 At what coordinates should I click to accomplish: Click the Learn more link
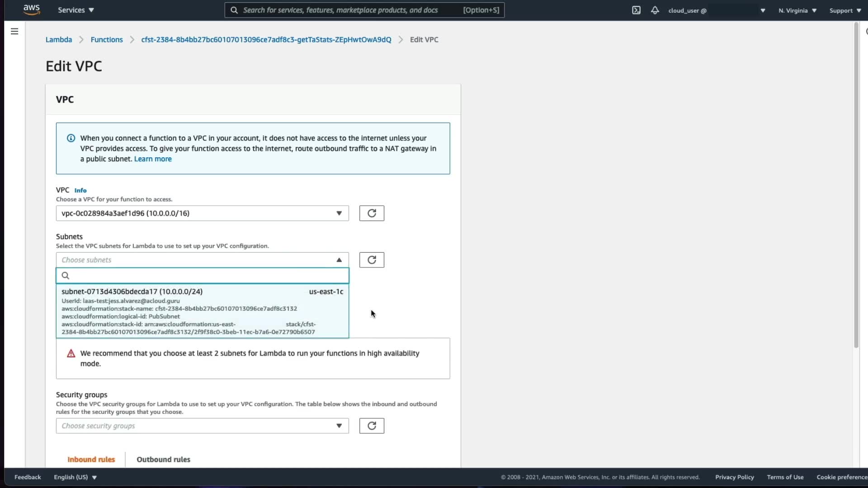point(153,159)
